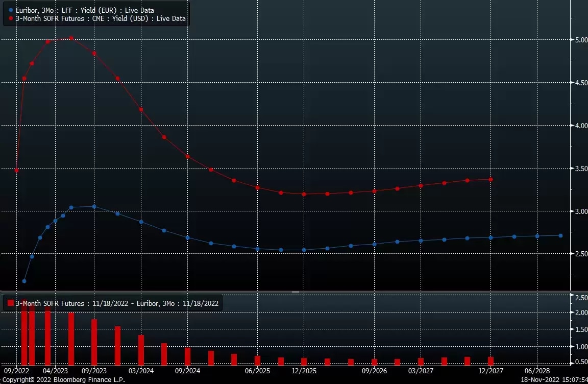Click the 4.50 label on the yield axis
588x384 pixels.
pos(581,83)
